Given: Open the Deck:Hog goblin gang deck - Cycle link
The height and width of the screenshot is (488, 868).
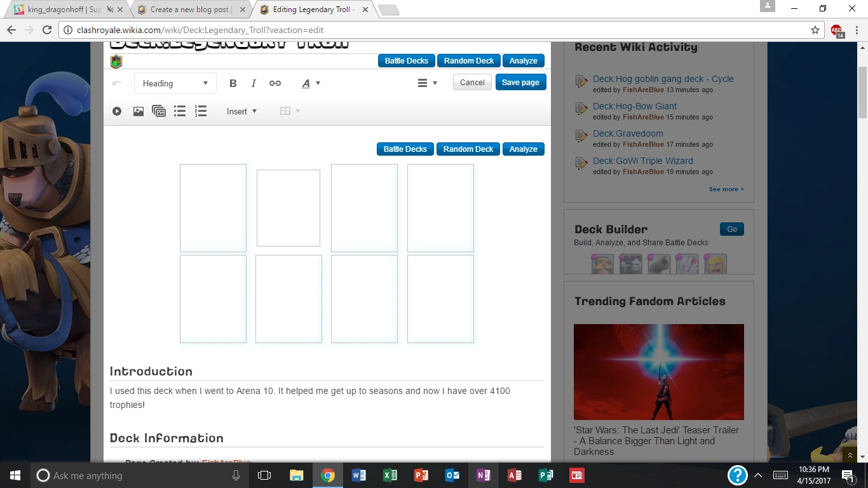Looking at the screenshot, I should tap(663, 79).
